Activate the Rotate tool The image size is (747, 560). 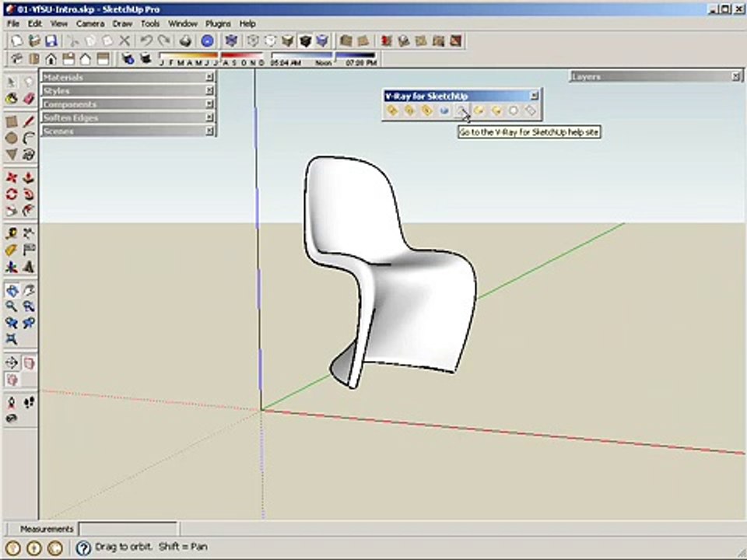coord(12,194)
